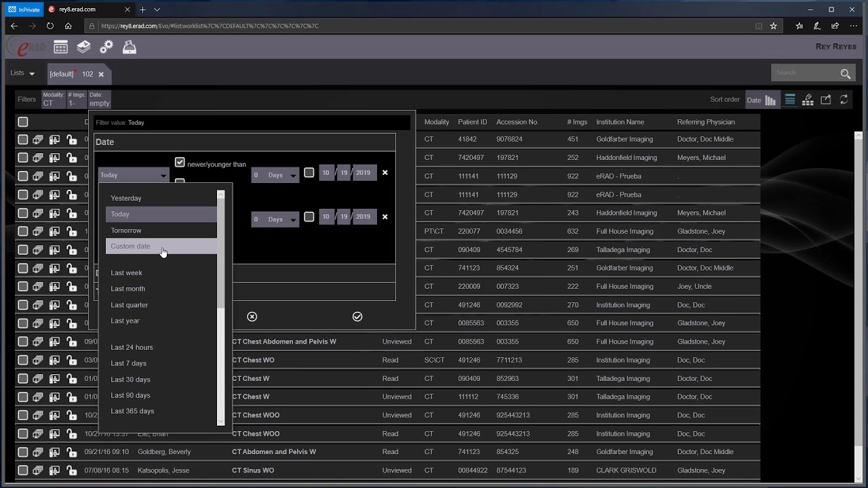Sort by Accession No. column header
Viewport: 868px width, 488px height.
point(517,122)
